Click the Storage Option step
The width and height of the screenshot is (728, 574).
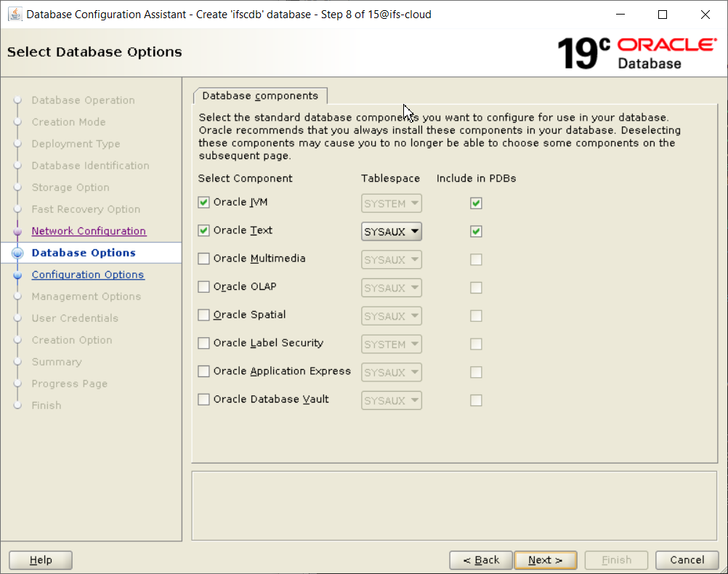point(70,187)
